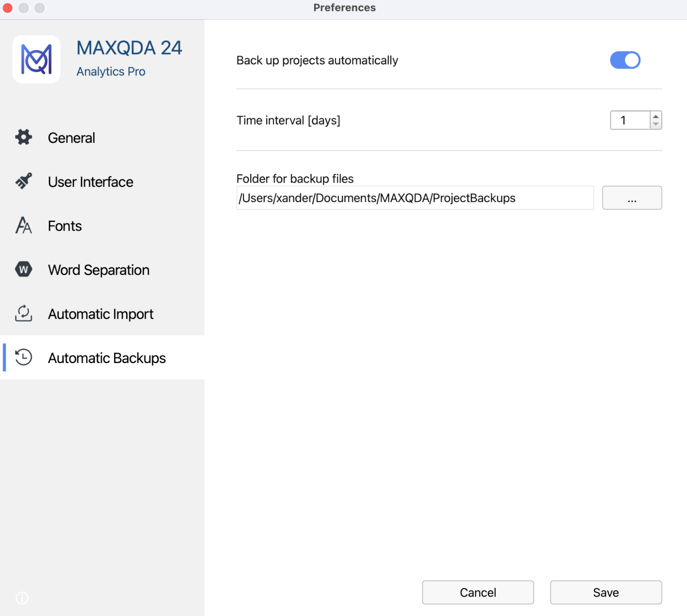Switch to the General preferences section

(x=71, y=138)
